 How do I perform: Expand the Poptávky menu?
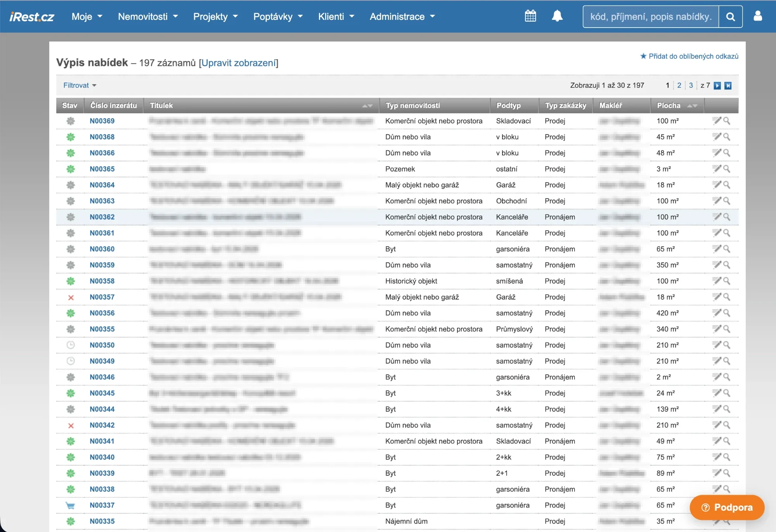coord(278,17)
